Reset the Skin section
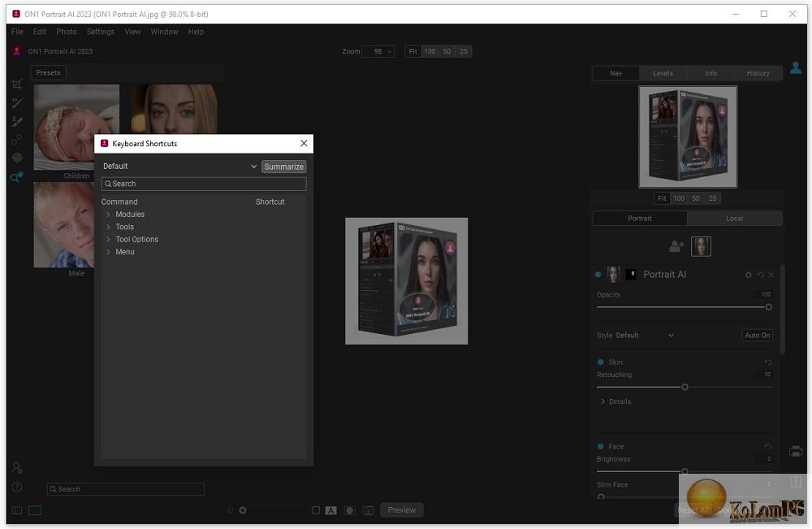 pyautogui.click(x=768, y=362)
